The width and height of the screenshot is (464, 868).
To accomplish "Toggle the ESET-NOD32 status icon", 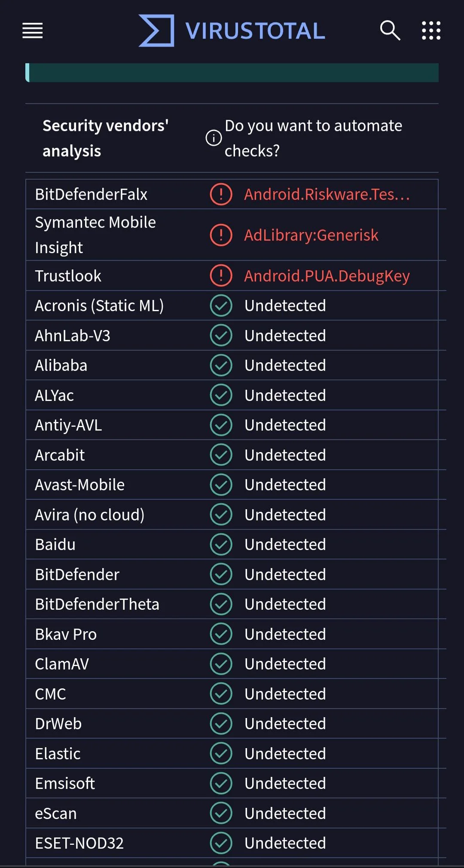I will tap(220, 843).
